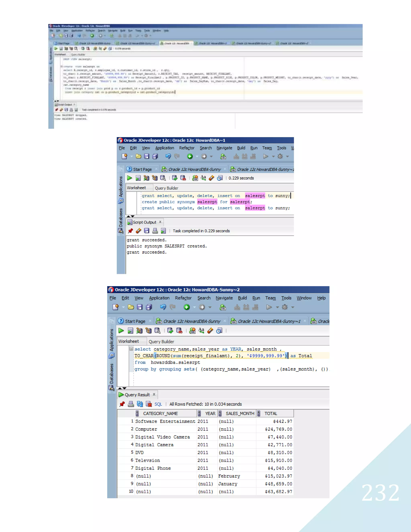The width and height of the screenshot is (411, 532).
Task: Close Query Result tab in HowardDBA-Sunny~2
Action: click(154, 394)
